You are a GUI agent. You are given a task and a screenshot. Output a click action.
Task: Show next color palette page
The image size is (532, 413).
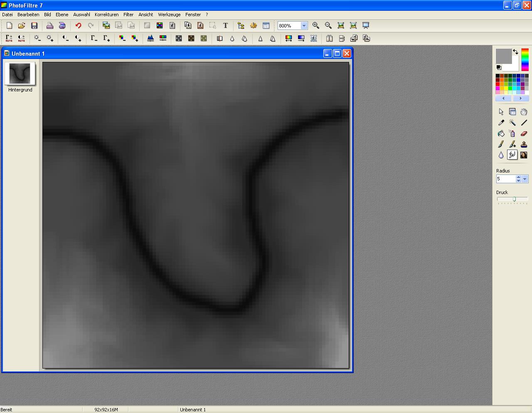point(520,98)
